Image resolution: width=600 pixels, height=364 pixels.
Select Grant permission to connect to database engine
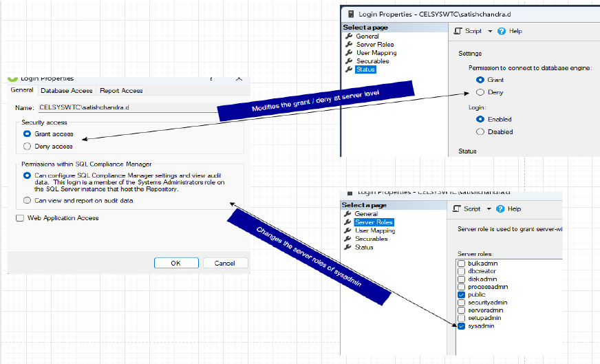pos(480,80)
